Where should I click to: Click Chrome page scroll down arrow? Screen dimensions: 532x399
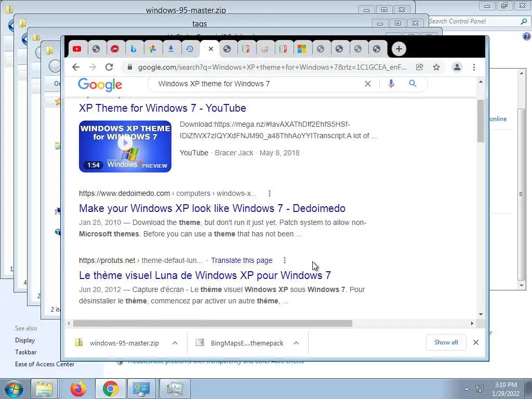pos(481,314)
